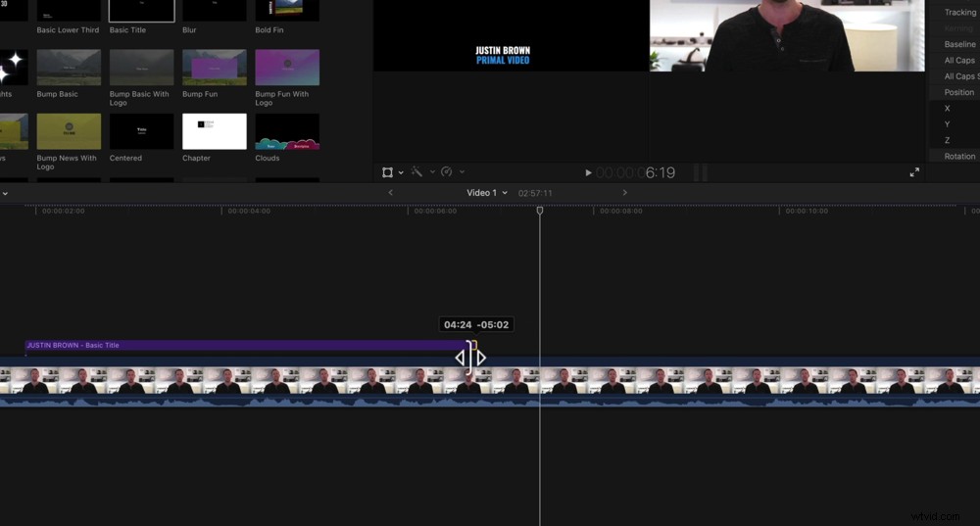Select the Clouds title thumbnail

[x=287, y=131]
